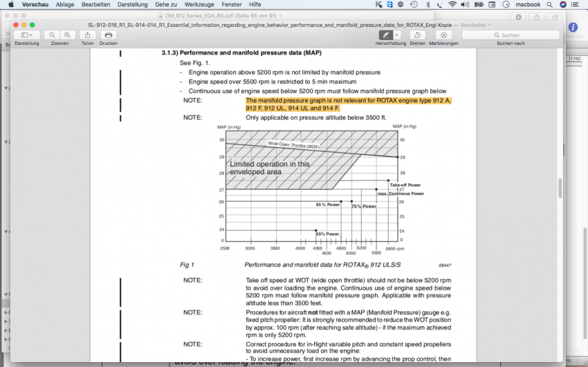Open the page dropdown in the OM_912 Series window title
The width and height of the screenshot is (588, 367).
280,16
